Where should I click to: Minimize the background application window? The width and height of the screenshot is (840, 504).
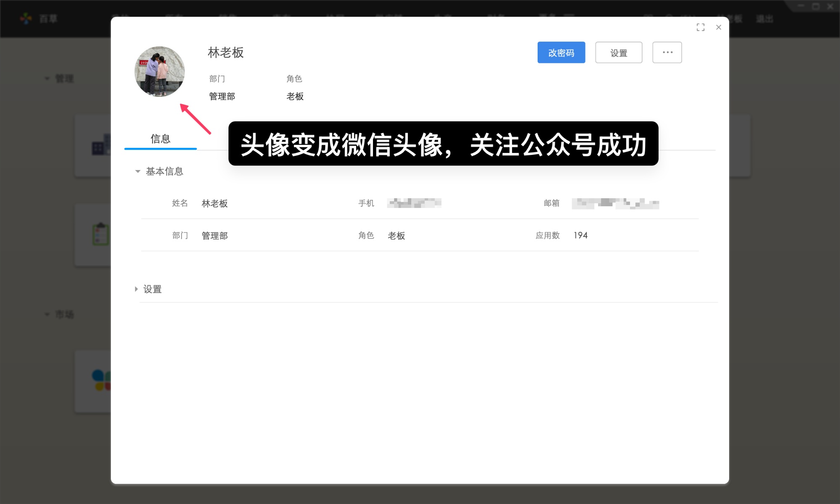(x=801, y=6)
